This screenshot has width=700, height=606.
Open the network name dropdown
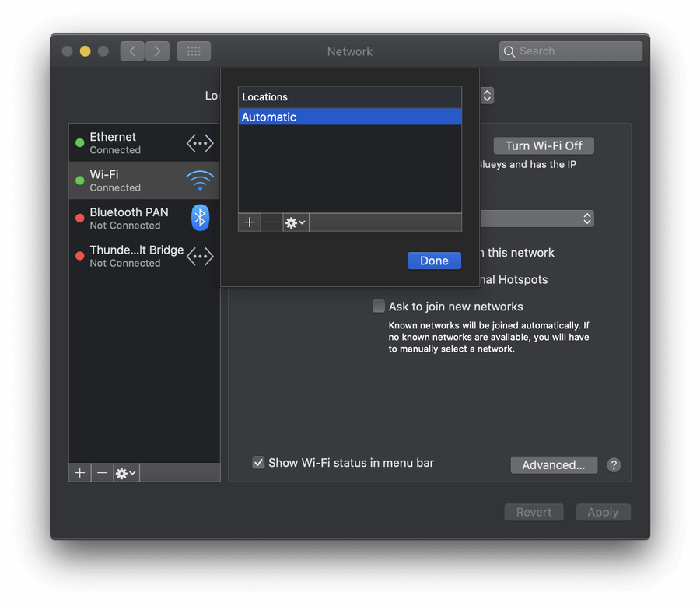pos(537,219)
